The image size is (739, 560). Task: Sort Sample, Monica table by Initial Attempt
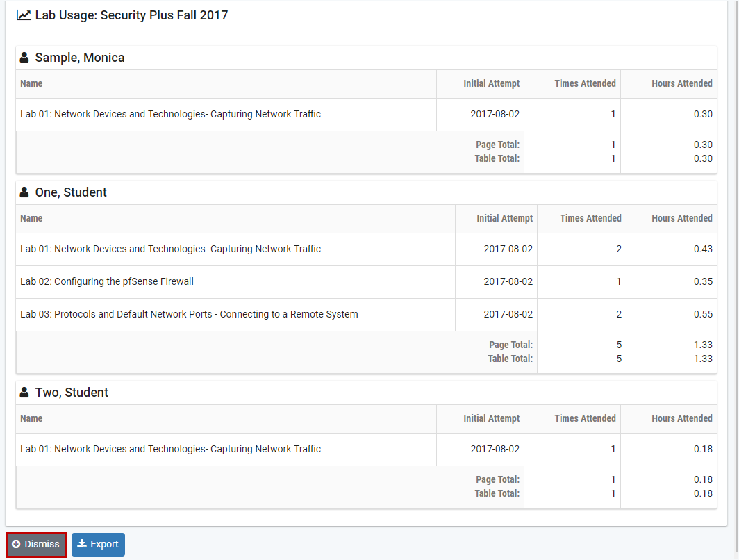(x=491, y=83)
